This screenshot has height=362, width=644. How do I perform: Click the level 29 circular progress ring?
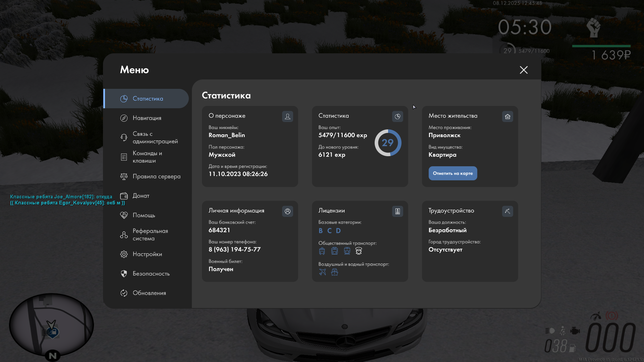click(x=388, y=143)
